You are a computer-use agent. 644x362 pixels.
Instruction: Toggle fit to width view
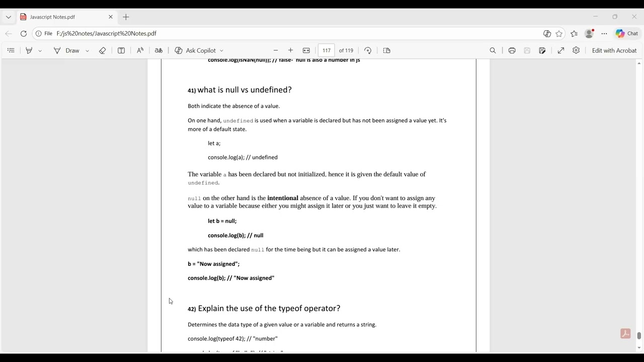click(x=306, y=50)
